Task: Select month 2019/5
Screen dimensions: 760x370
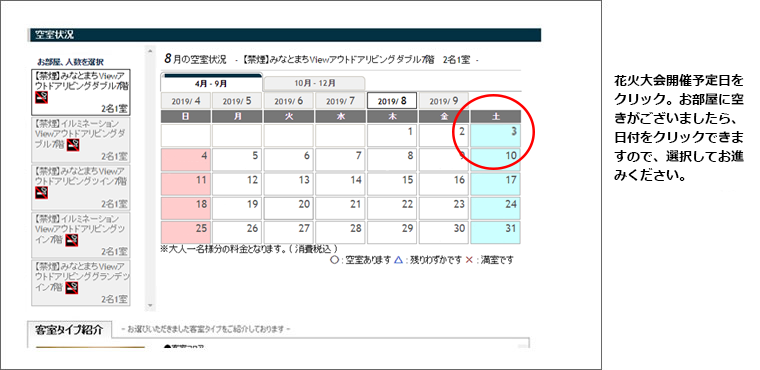Action: click(237, 101)
